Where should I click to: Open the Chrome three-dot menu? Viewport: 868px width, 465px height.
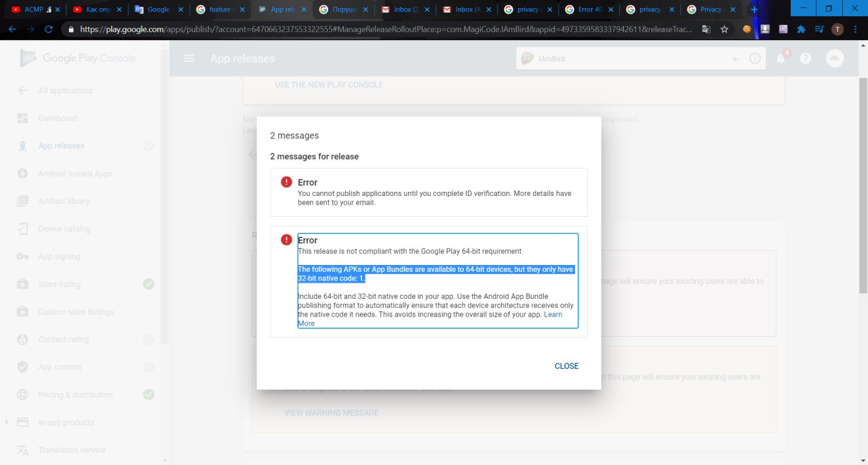click(x=856, y=29)
